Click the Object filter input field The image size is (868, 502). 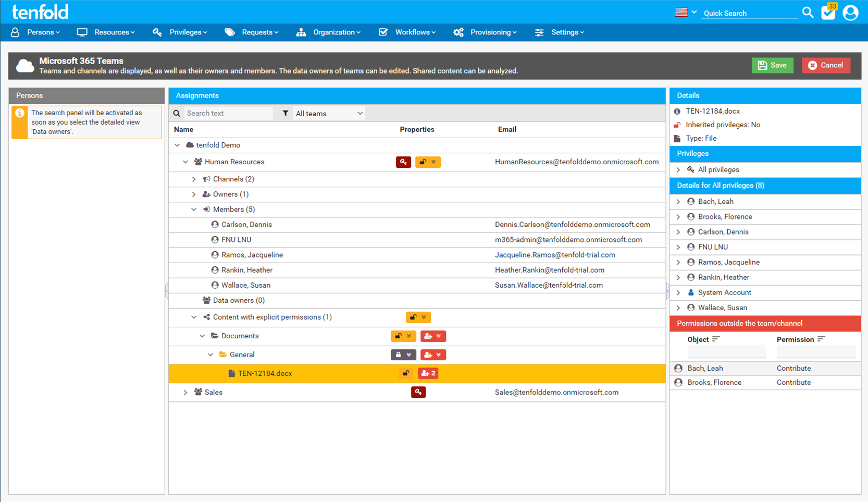click(727, 352)
